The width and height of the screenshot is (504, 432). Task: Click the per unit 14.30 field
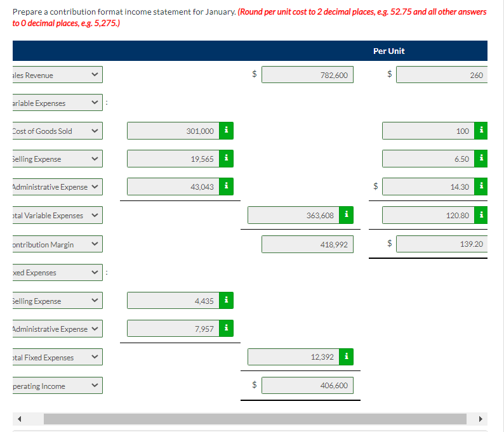(428, 187)
